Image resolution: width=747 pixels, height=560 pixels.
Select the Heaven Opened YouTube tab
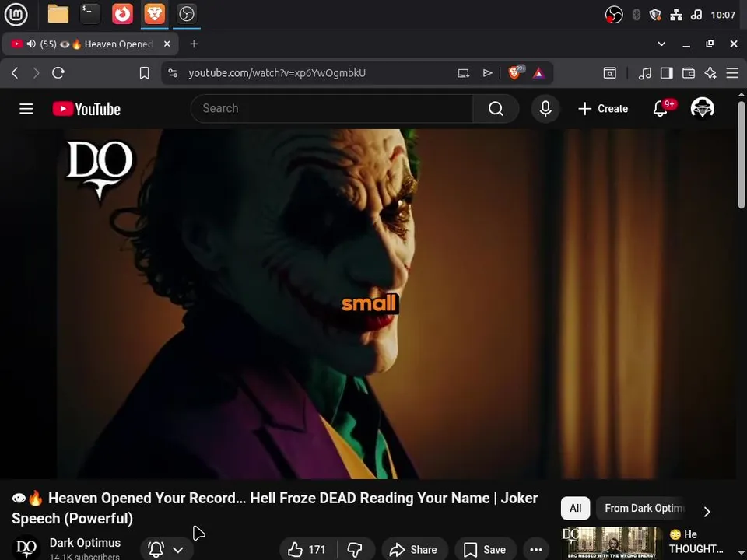click(x=90, y=44)
